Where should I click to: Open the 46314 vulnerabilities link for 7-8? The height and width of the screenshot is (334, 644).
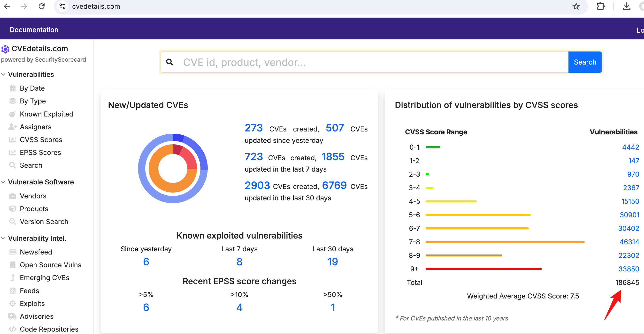[x=629, y=242]
